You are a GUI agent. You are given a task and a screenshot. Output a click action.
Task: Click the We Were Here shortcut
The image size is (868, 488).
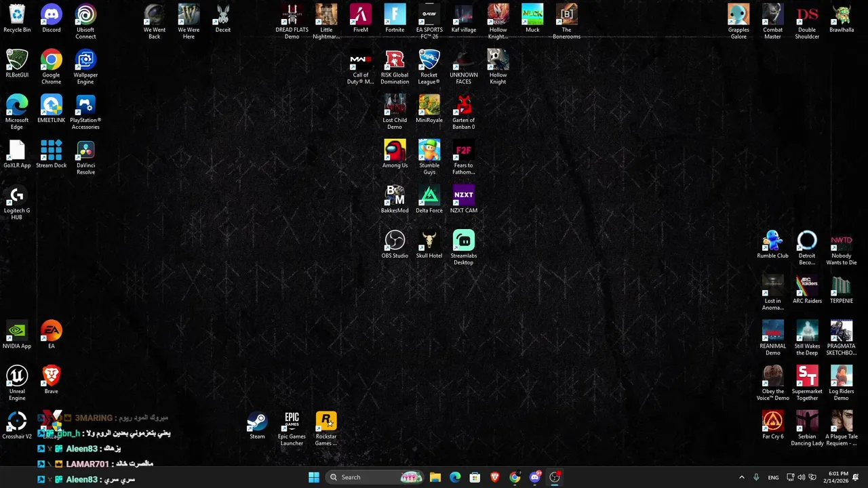[189, 22]
